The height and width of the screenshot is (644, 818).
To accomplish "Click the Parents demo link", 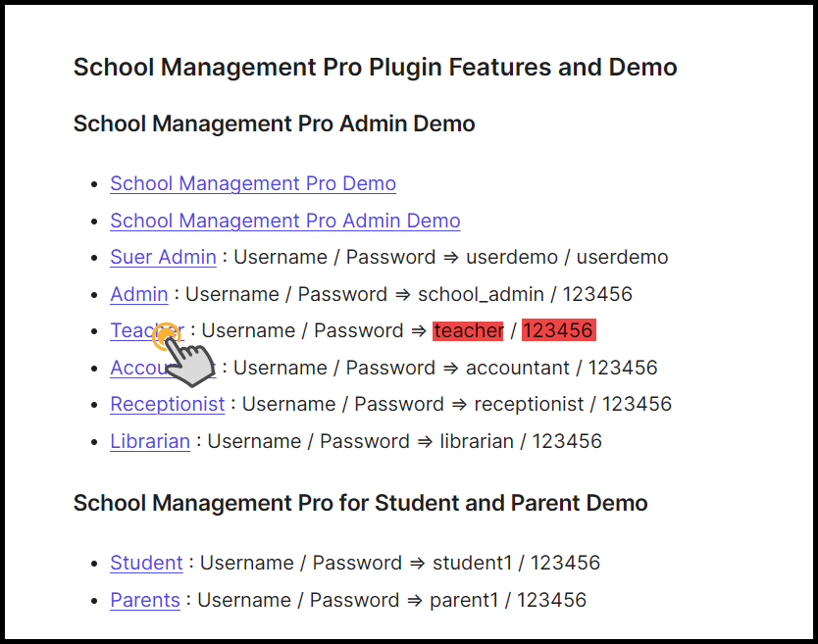I will 145,600.
